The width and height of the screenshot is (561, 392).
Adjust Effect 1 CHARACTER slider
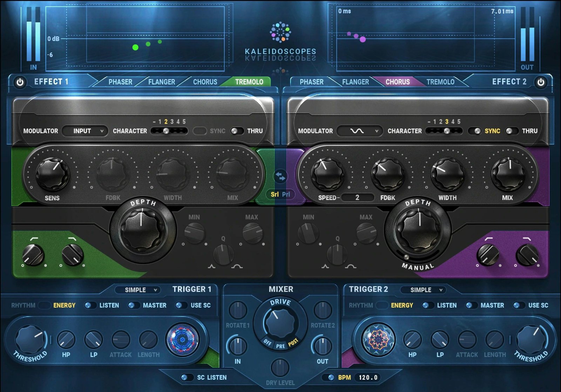coord(169,131)
